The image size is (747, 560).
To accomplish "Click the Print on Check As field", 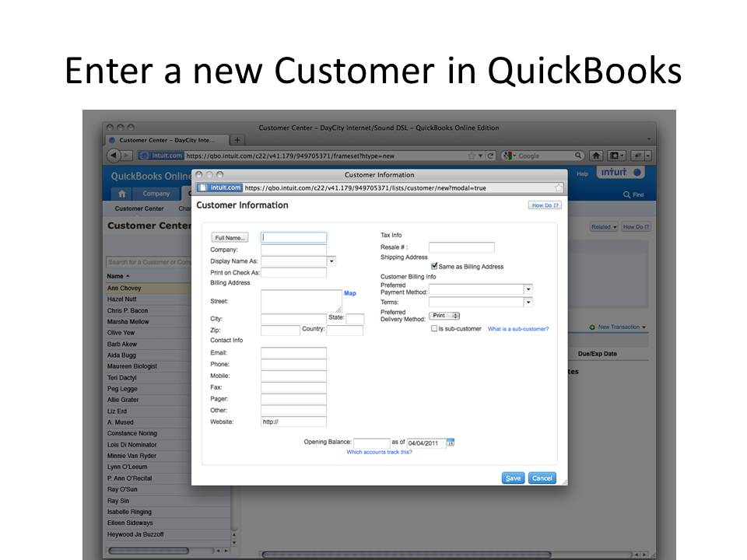I will (x=293, y=272).
